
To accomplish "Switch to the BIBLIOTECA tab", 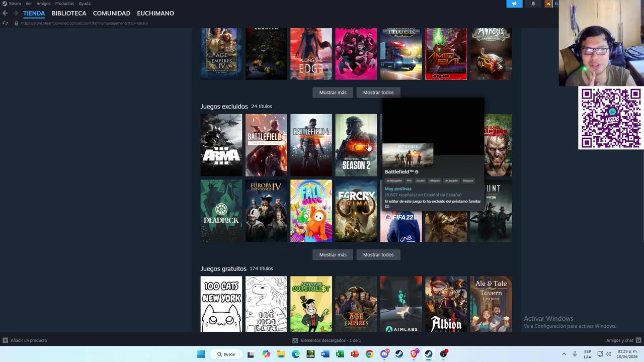I will tap(69, 13).
